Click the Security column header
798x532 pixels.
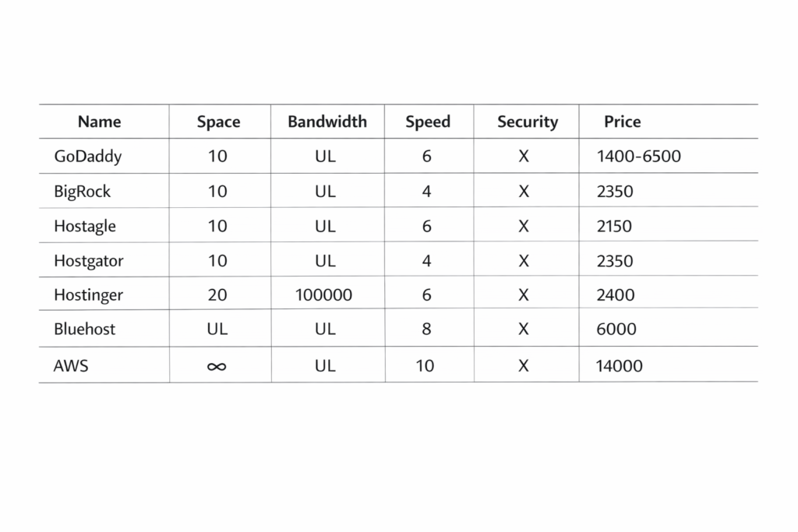point(528,122)
